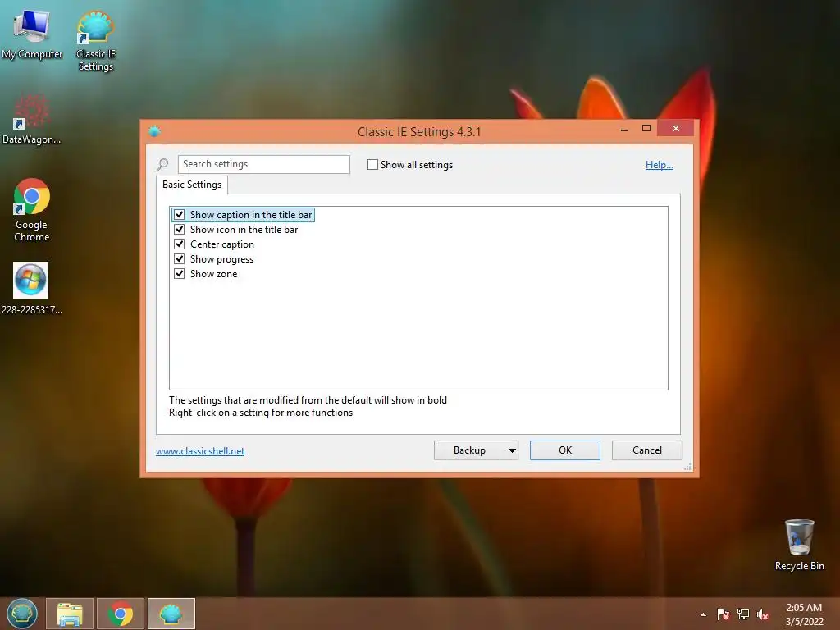Click the magnifier search icon
Screen dimensions: 840x630
(163, 164)
